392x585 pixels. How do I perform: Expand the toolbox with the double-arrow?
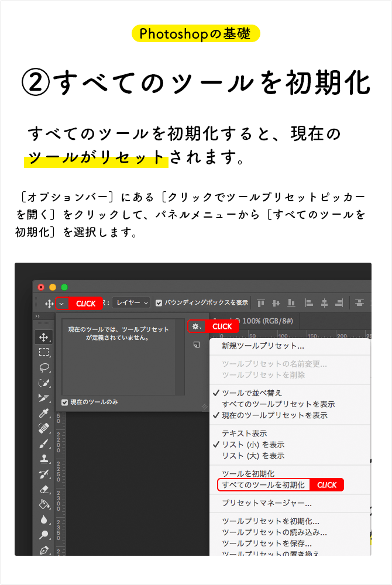coord(37,316)
